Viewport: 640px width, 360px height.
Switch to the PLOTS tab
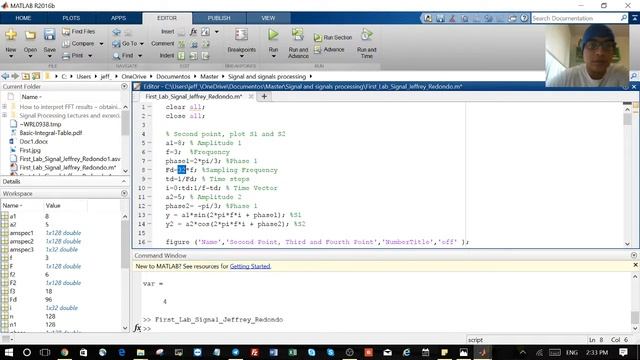(x=71, y=18)
